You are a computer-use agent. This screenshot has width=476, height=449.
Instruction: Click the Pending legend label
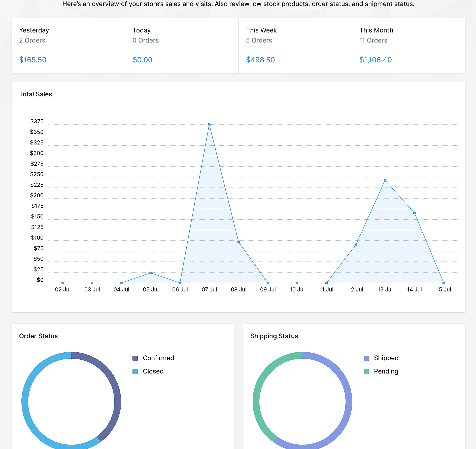(x=386, y=371)
